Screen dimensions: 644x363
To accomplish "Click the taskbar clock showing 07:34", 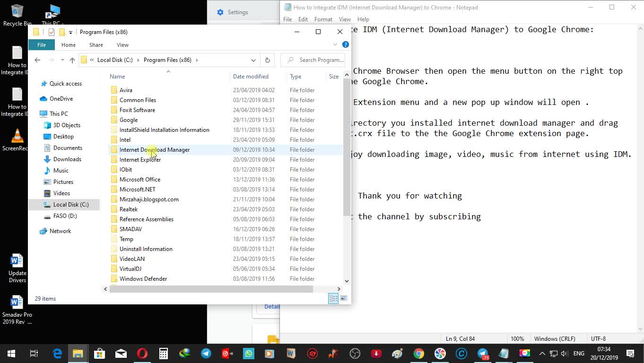I will coord(604,354).
